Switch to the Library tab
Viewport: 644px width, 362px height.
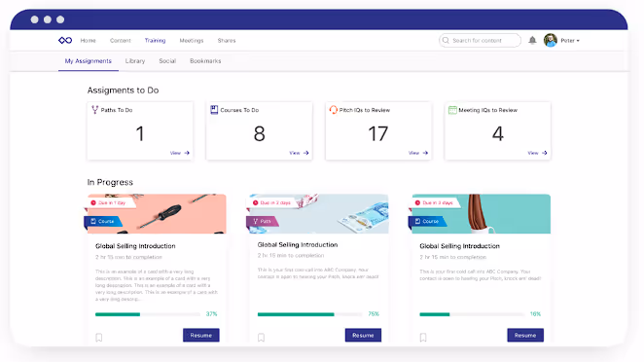click(134, 60)
